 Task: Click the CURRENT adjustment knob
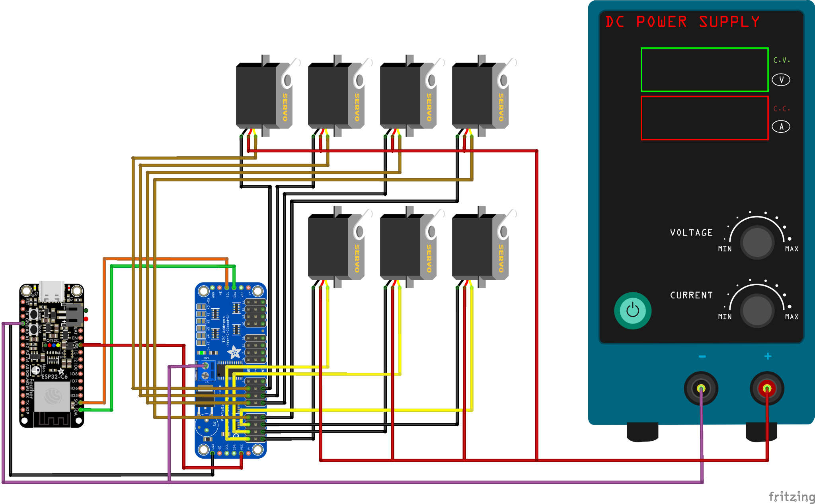pos(757,310)
